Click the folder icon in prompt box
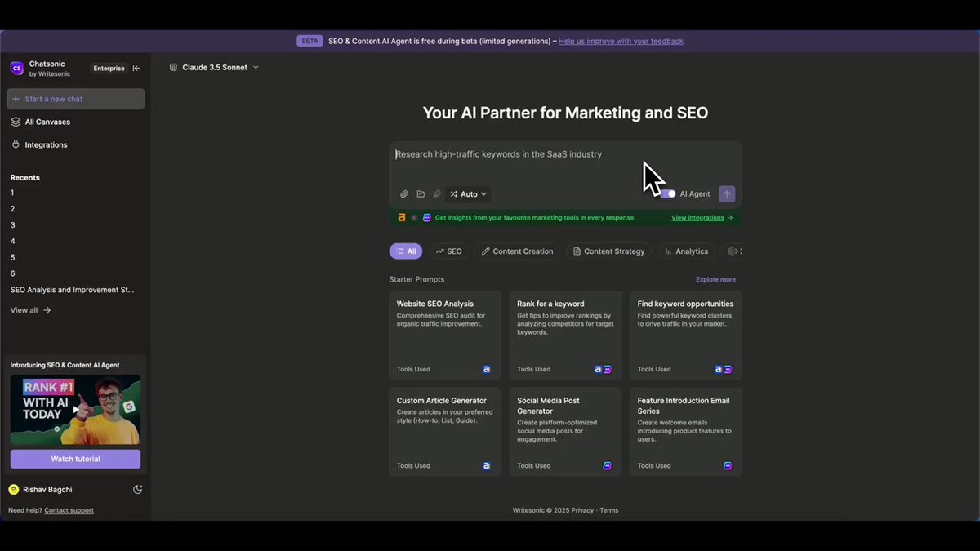Screen dimensions: 980x551 pos(421,194)
